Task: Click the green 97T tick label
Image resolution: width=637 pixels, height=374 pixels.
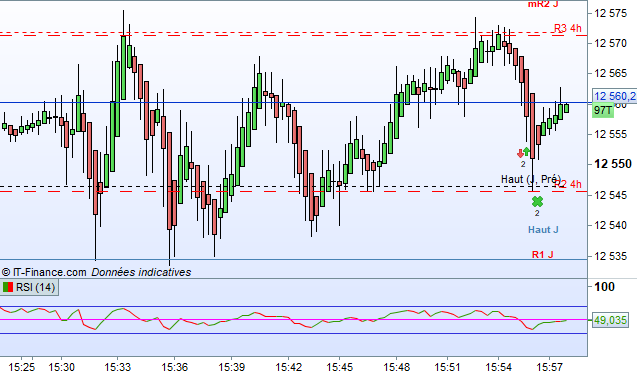Action: [602, 110]
